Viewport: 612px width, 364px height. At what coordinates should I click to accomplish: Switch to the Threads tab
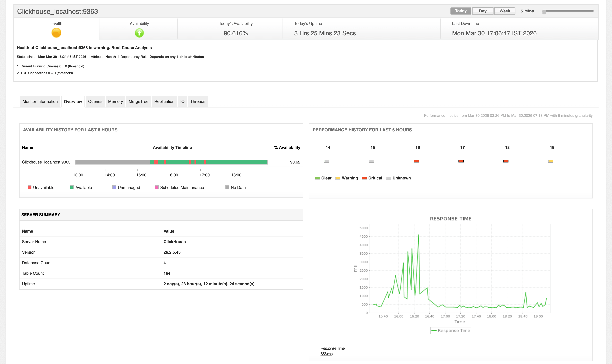198,102
